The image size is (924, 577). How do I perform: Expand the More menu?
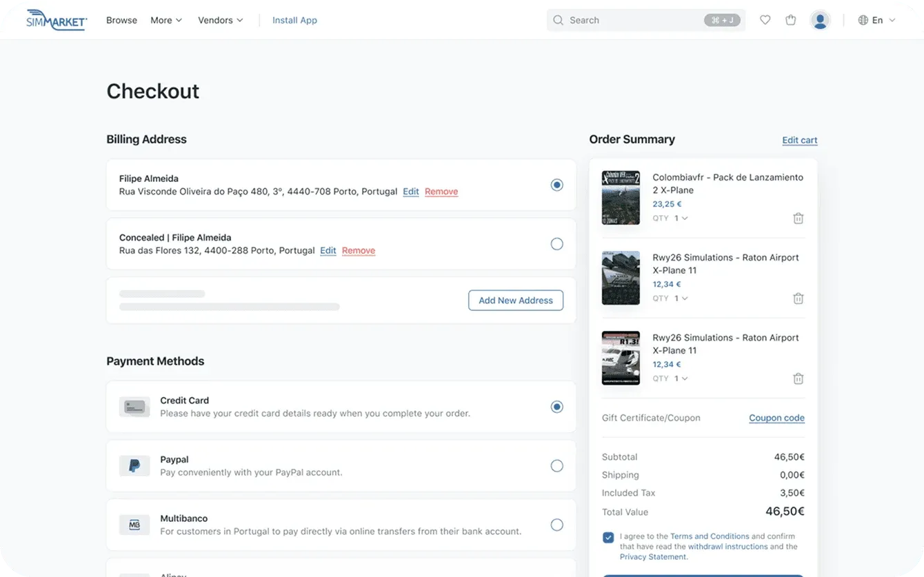(x=166, y=20)
